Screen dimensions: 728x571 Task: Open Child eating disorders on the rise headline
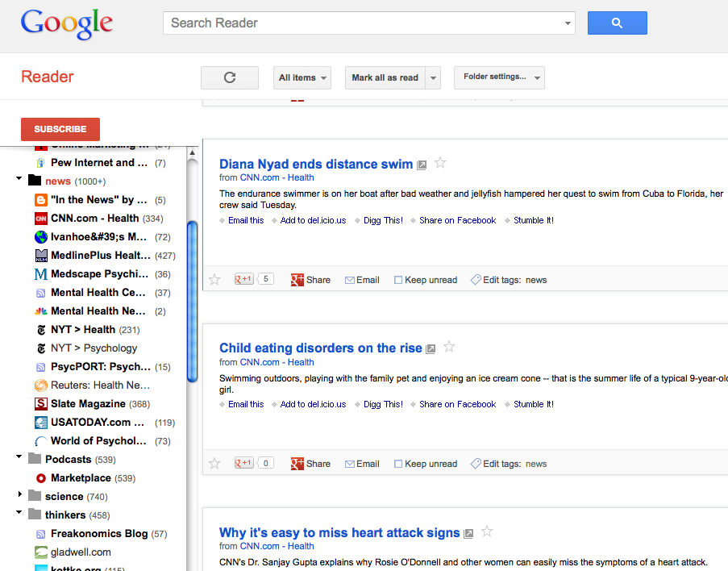(x=320, y=348)
